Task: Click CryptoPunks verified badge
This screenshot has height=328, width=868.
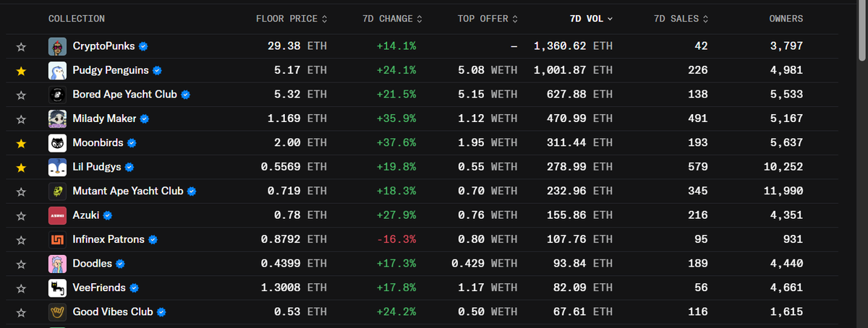Action: [x=144, y=46]
